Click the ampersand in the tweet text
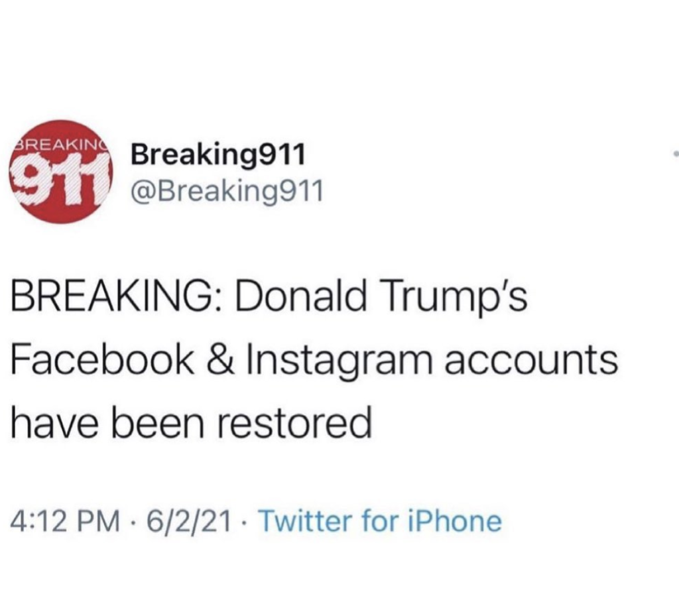This screenshot has width=679, height=616. coord(218,361)
